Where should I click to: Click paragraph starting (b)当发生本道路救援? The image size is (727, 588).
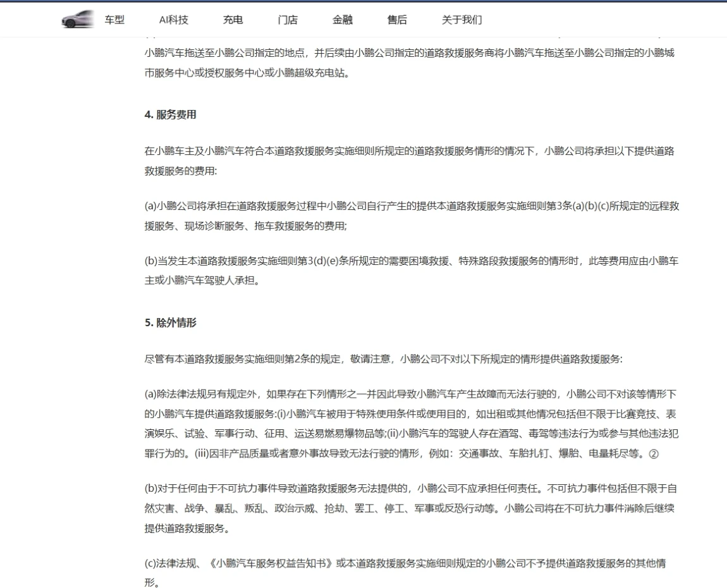(411, 271)
